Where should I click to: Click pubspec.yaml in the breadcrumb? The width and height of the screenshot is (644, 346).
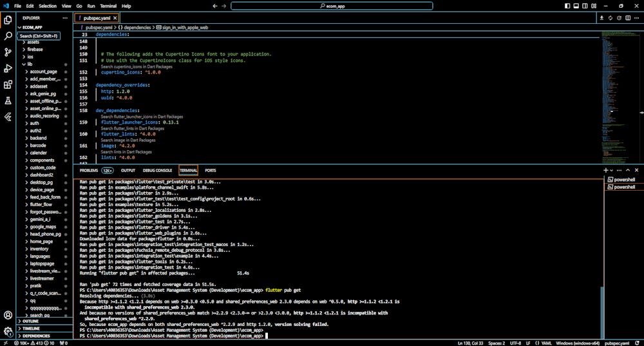tap(99, 28)
